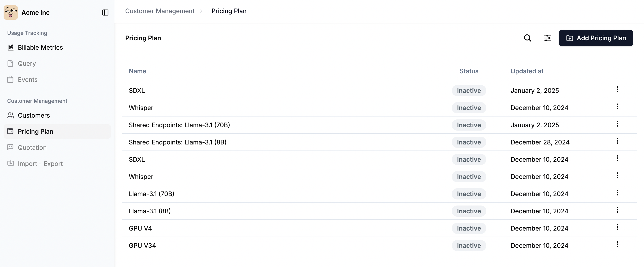The image size is (644, 267).
Task: Click the Acme Inc workspace avatar
Action: pyautogui.click(x=11, y=12)
